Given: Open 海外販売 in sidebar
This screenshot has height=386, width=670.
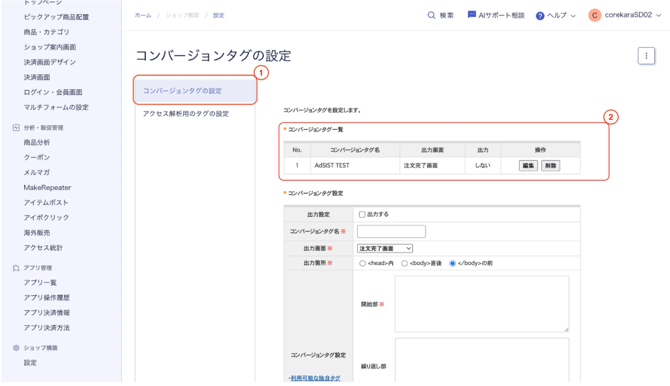Looking at the screenshot, I should coord(37,233).
